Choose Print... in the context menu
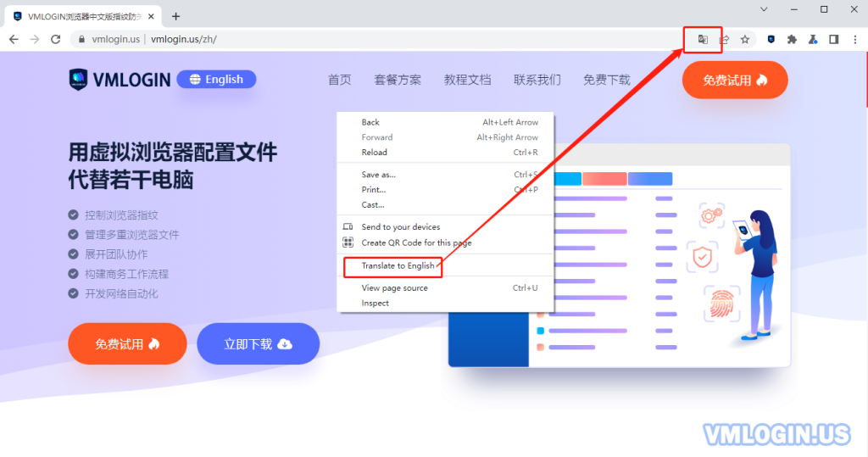This screenshot has height=457, width=868. tap(445, 189)
